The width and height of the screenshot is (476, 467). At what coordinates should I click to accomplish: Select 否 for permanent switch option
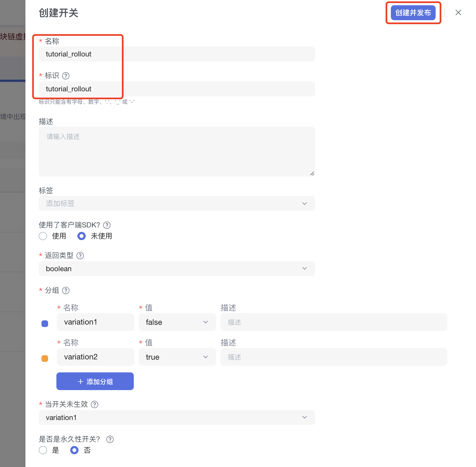pos(74,450)
